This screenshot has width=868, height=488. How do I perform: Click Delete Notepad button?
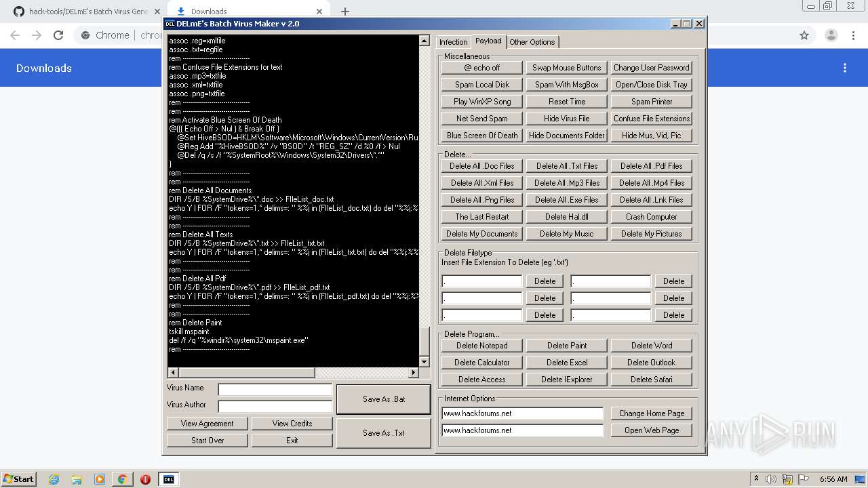[x=482, y=346]
